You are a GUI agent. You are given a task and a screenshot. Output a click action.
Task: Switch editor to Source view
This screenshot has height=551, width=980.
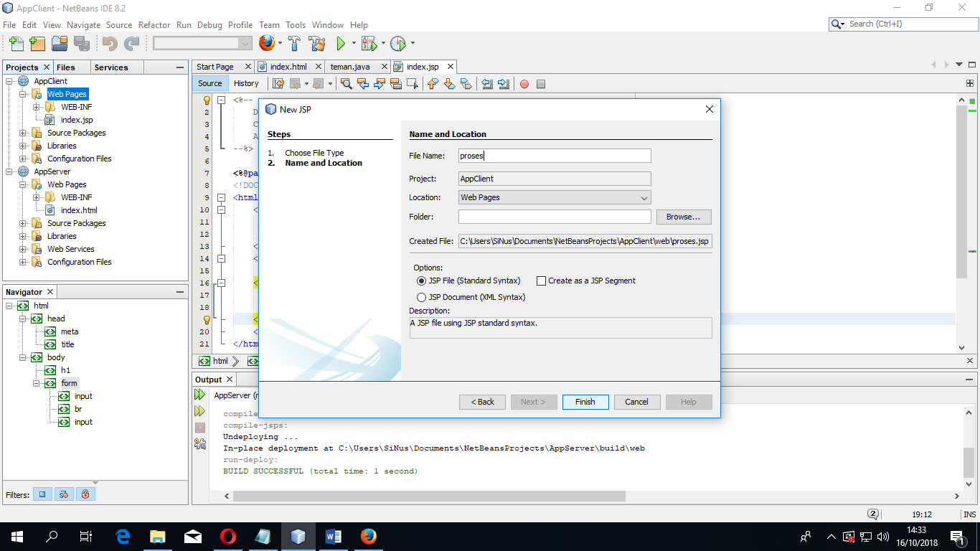click(x=210, y=83)
